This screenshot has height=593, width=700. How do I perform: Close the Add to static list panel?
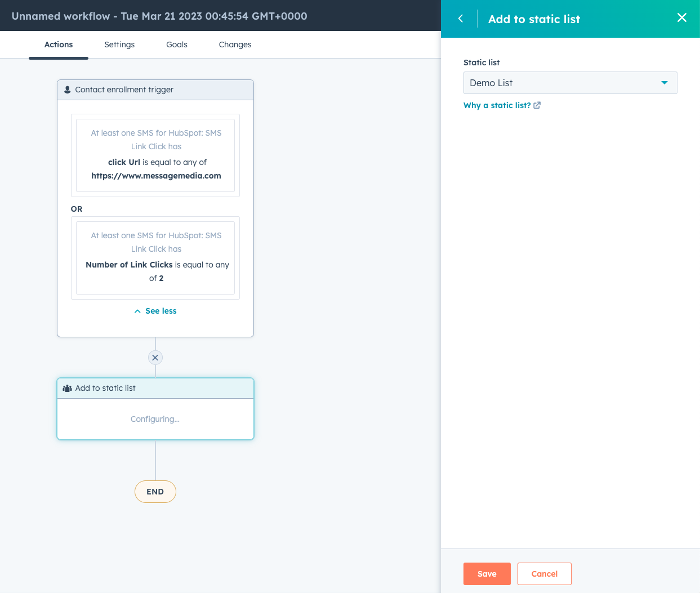point(681,17)
